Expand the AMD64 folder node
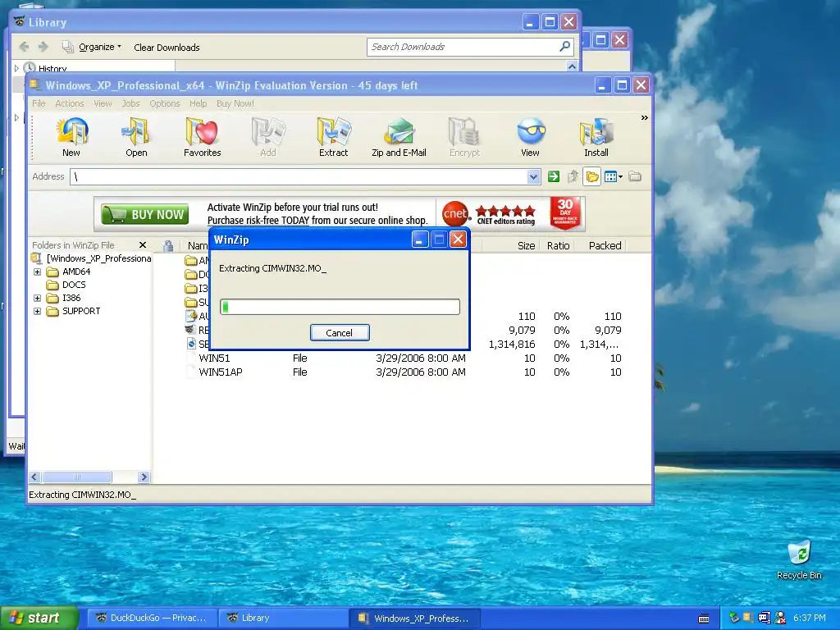Screen dimensions: 840x630 click(37, 272)
